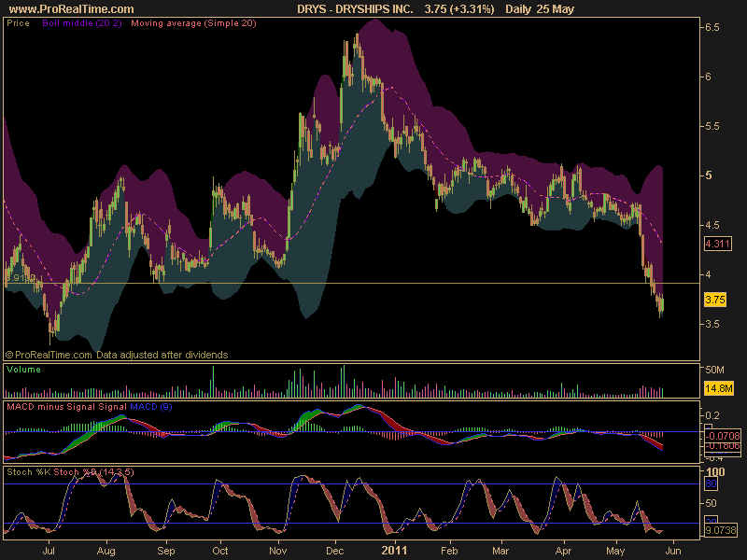
Task: Click the 100 stochastic axis label
Action: click(715, 472)
